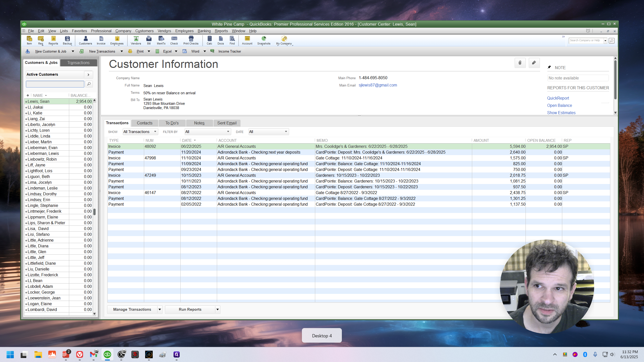Click the Manage Transactions button
Screen dimensions: 644x362
coord(132,309)
